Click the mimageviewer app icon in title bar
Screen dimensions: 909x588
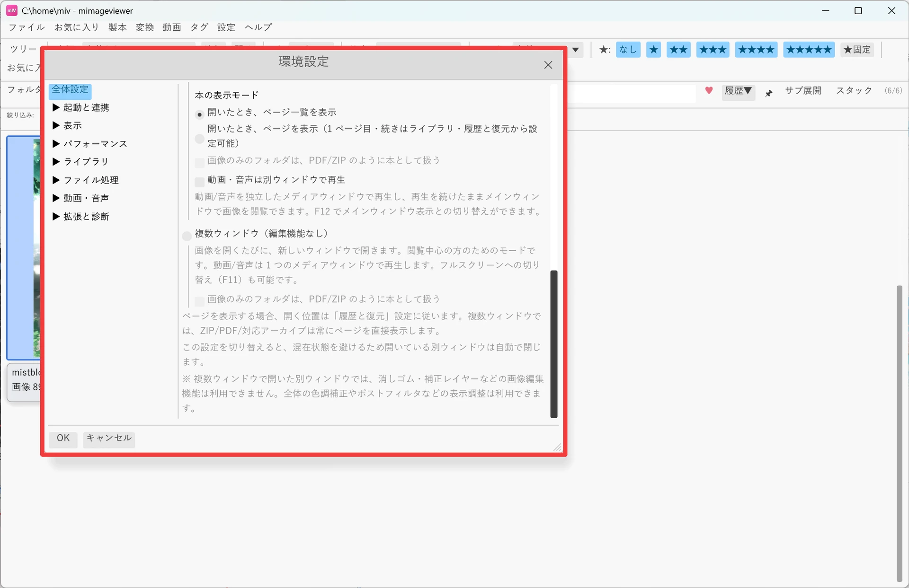11,10
